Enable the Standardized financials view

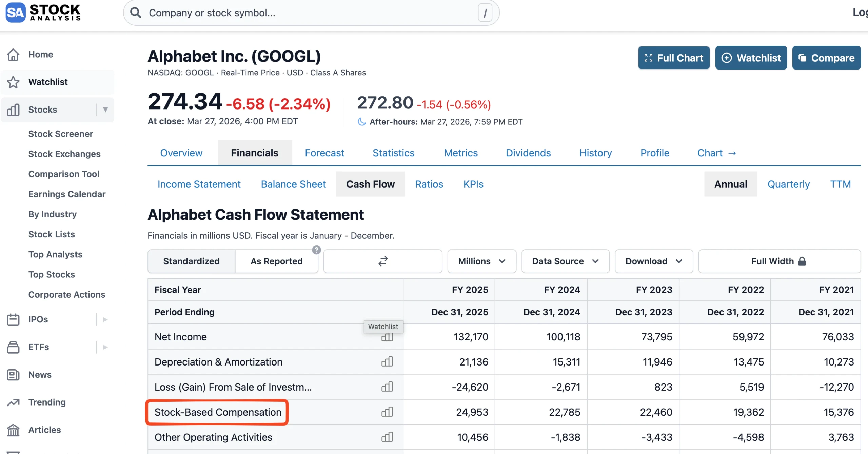[x=191, y=261]
